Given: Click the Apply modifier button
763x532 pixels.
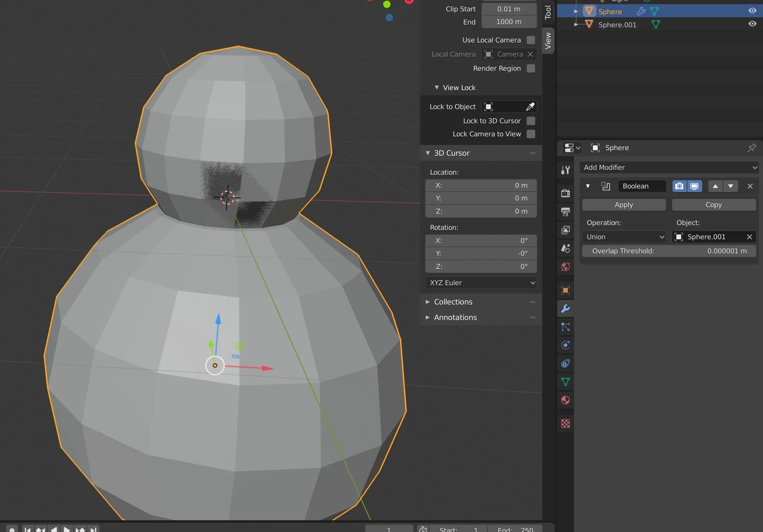Looking at the screenshot, I should pyautogui.click(x=624, y=205).
